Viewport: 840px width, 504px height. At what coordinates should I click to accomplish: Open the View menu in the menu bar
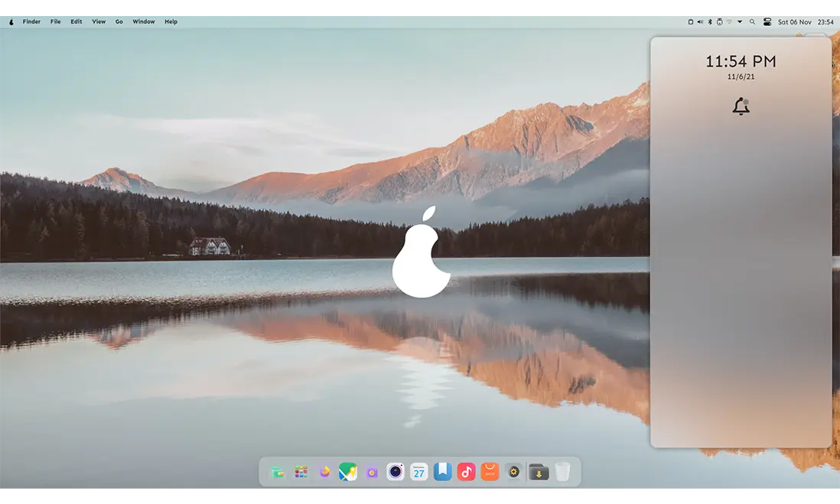(99, 21)
